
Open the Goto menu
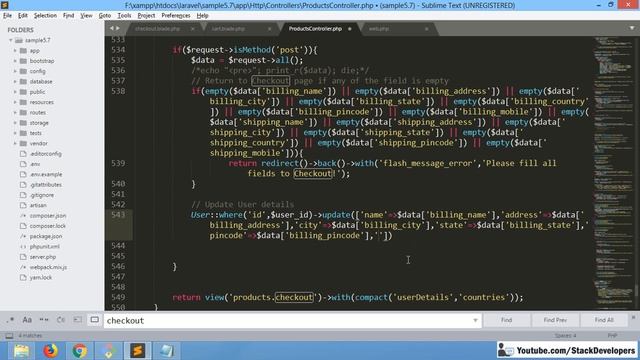[105, 16]
